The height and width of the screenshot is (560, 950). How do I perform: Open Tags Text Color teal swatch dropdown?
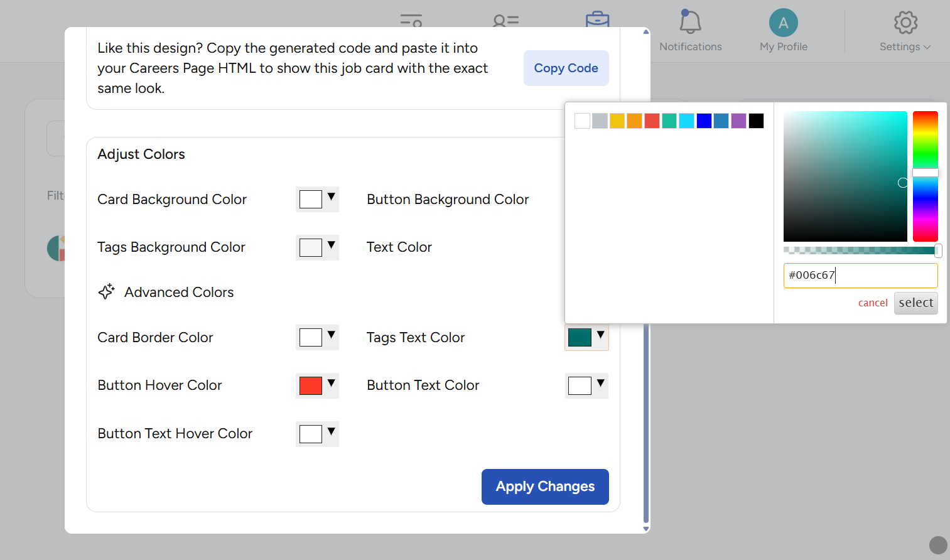click(x=586, y=337)
